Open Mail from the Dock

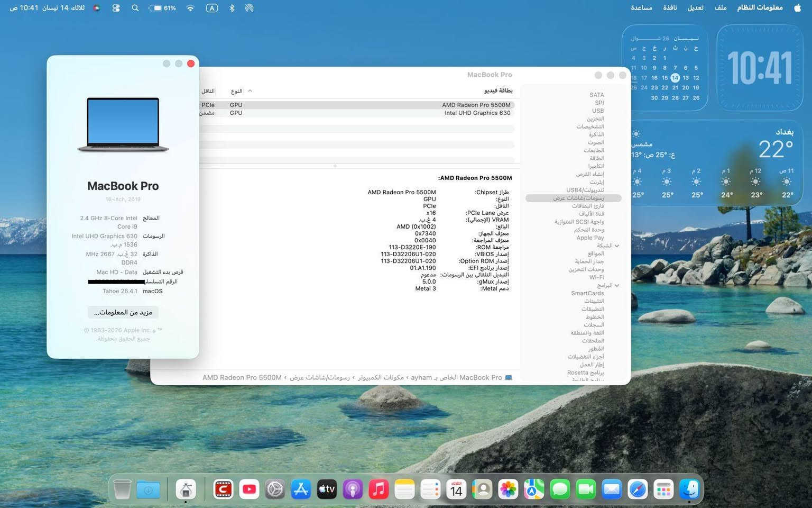(x=612, y=489)
